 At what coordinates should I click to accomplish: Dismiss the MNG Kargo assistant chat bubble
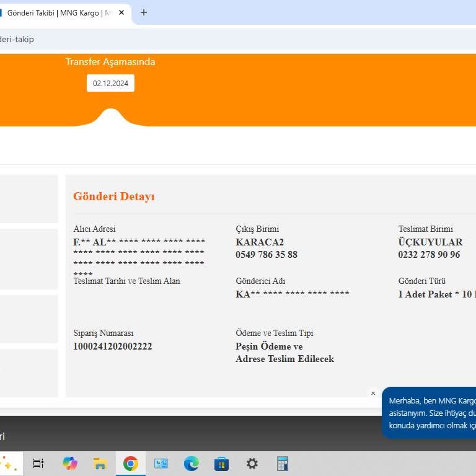tap(373, 393)
